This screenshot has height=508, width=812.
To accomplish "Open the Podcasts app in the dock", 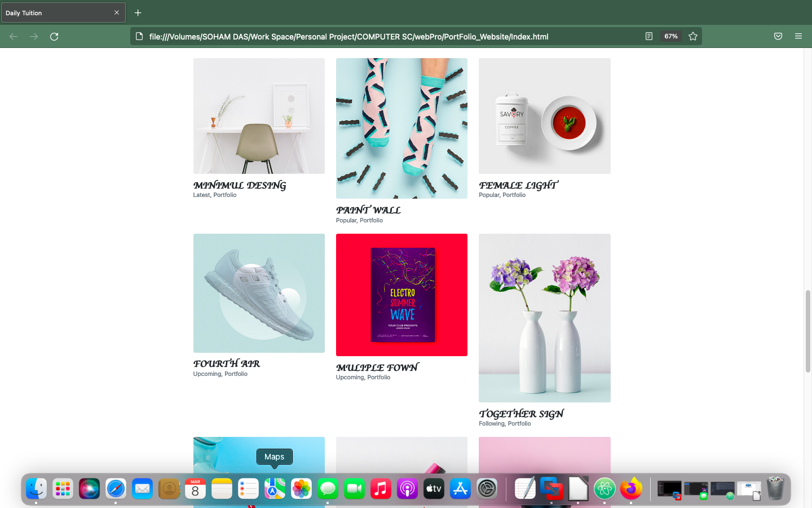I will (x=407, y=489).
